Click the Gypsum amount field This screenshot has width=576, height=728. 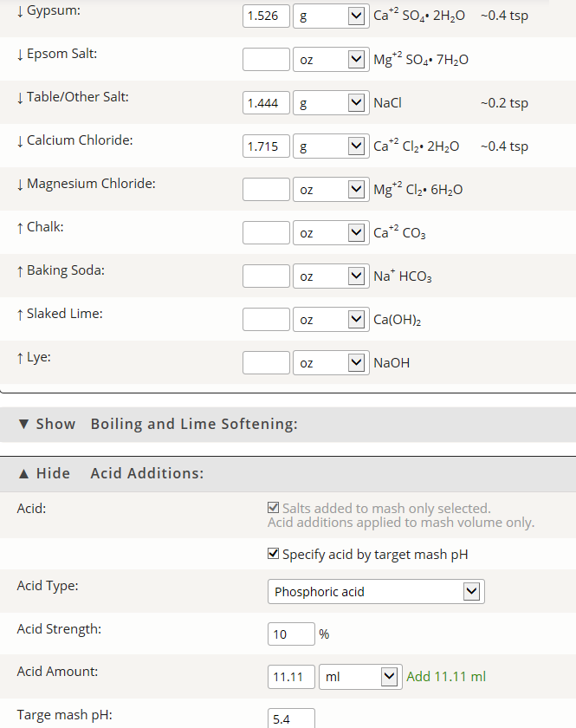[267, 16]
